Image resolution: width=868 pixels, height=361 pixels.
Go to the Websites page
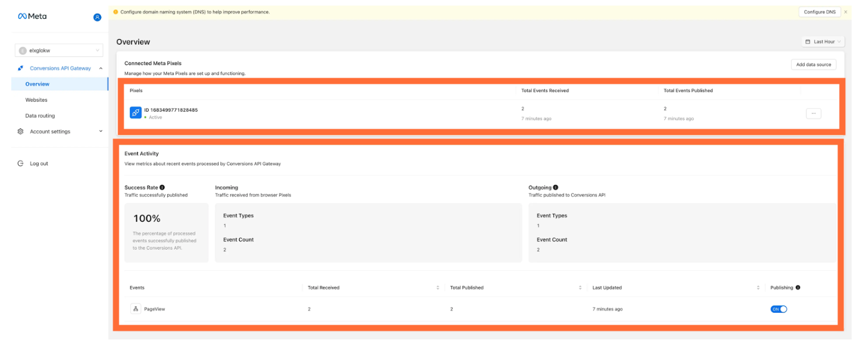coord(36,100)
